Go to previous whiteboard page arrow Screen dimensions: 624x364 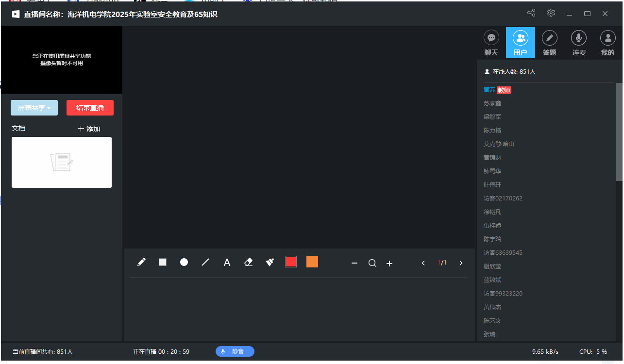pyautogui.click(x=423, y=263)
